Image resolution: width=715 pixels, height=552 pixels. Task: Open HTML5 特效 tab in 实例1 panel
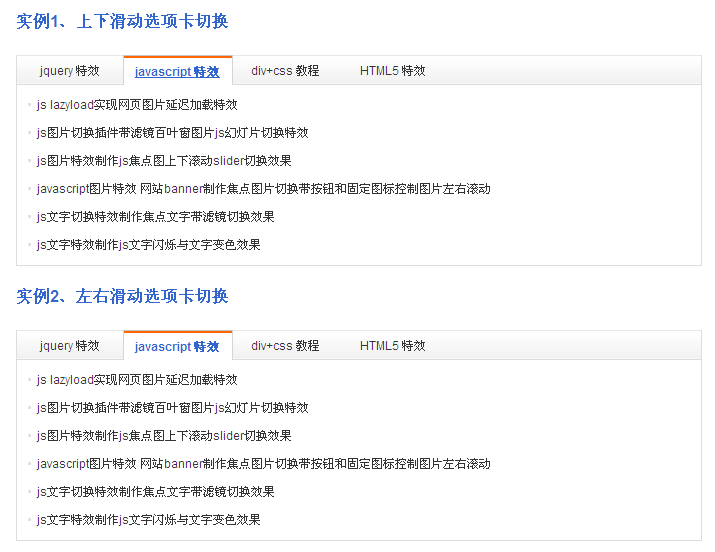tap(392, 71)
